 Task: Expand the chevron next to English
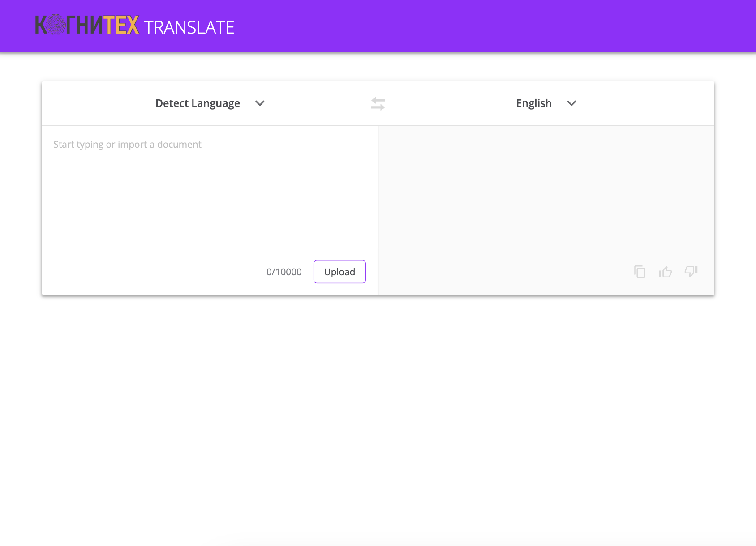571,103
